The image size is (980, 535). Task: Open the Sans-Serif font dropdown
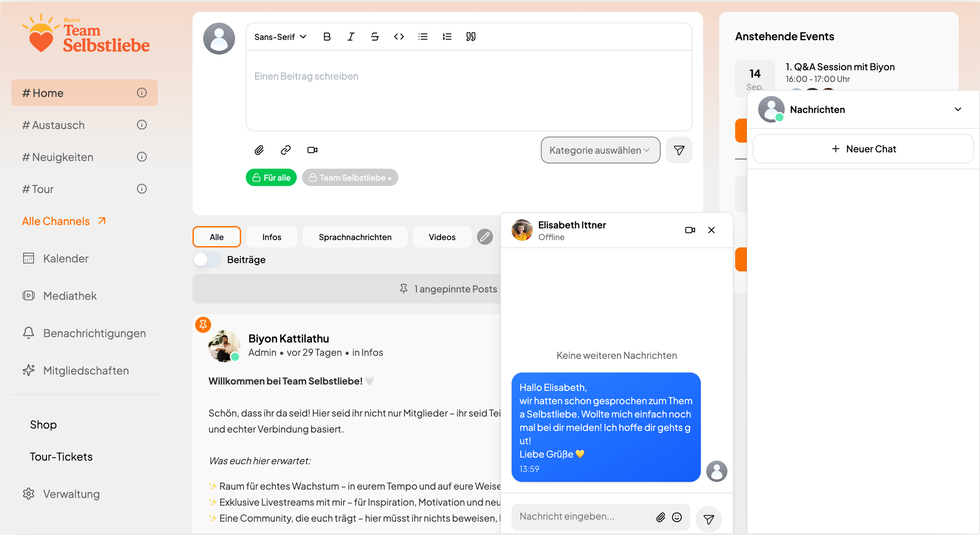coord(280,37)
